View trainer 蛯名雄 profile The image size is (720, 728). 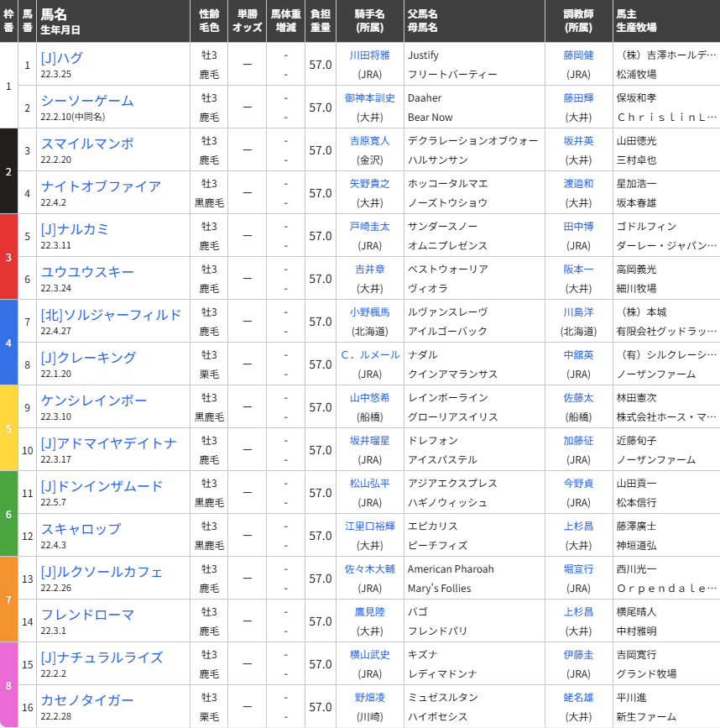(x=578, y=698)
